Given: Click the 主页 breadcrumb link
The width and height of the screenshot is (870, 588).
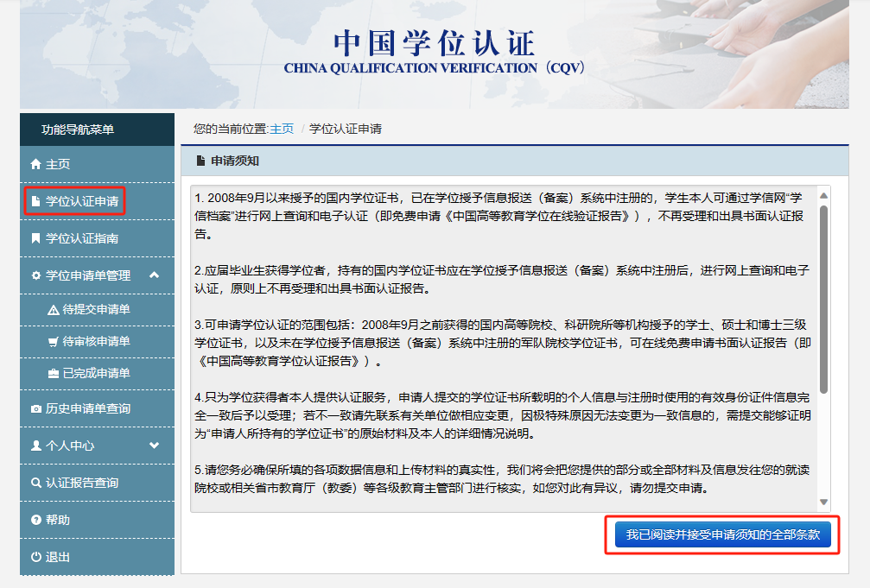Looking at the screenshot, I should tap(282, 129).
